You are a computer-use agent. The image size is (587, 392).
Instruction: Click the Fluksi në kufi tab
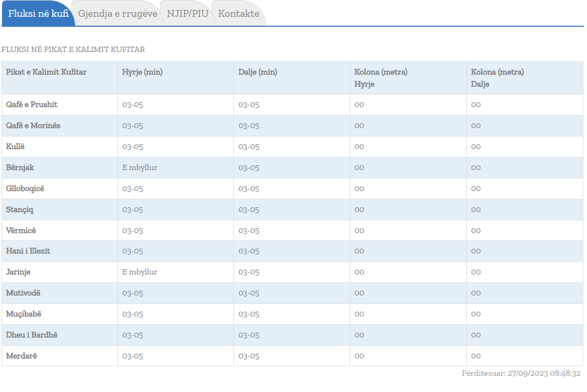38,14
